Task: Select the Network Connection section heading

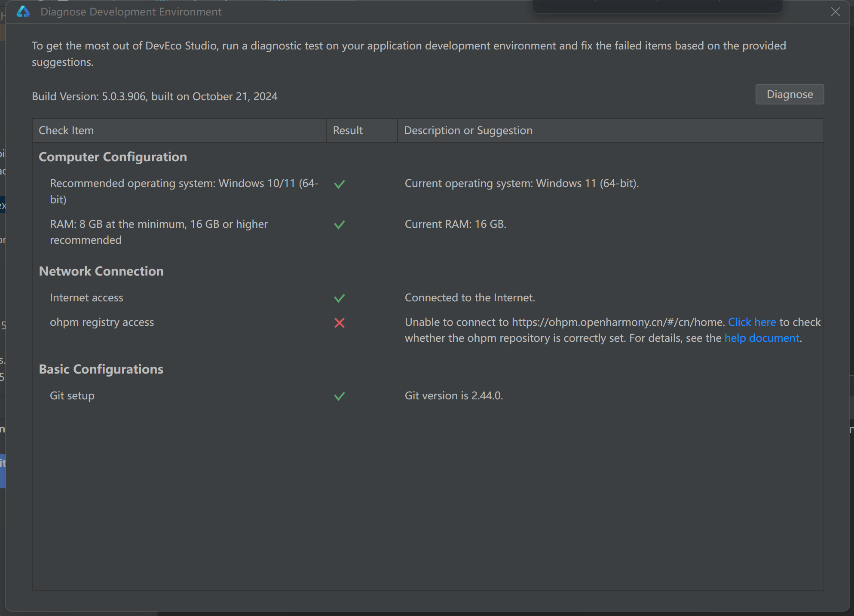Action: [101, 271]
